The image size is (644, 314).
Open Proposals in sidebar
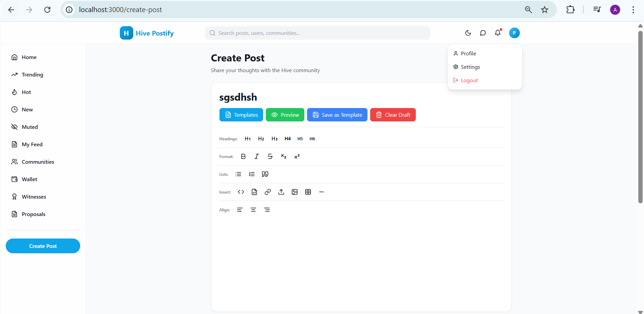click(x=43, y=214)
